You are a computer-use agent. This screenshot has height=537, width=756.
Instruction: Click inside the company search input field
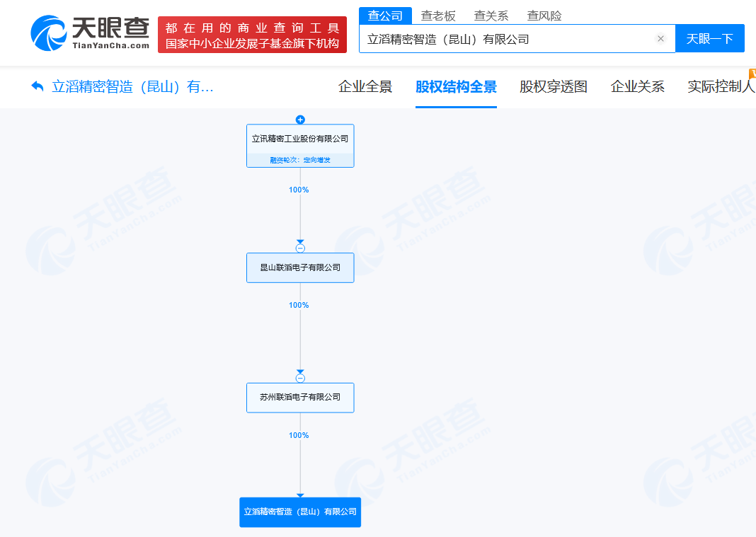[496, 38]
